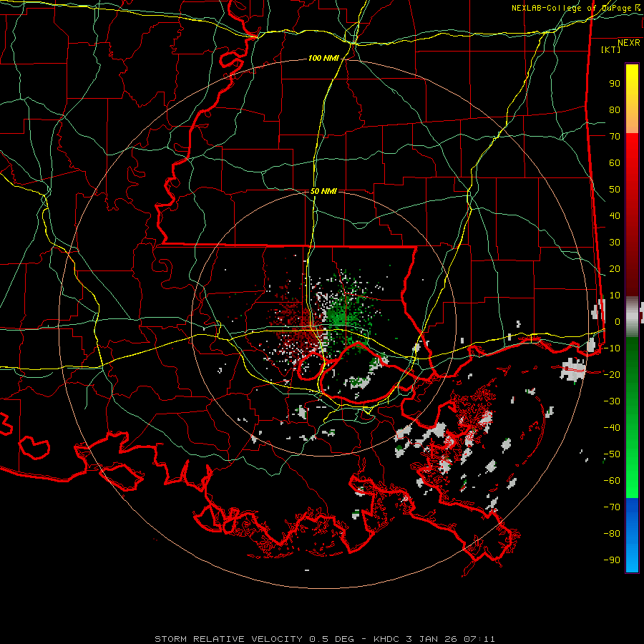Select the -50 value on the velocity scale
Screen dimensions: 644x644
612,454
